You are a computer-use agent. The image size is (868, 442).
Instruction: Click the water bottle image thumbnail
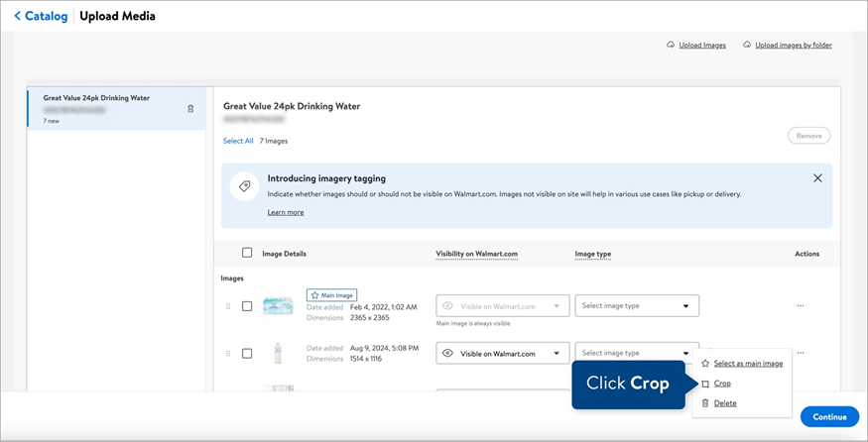click(x=278, y=354)
